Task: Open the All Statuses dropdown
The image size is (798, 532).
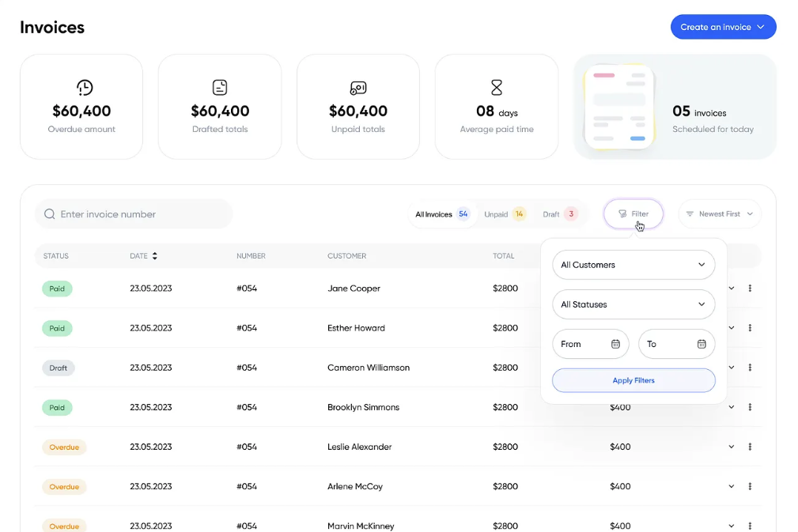Action: 633,304
